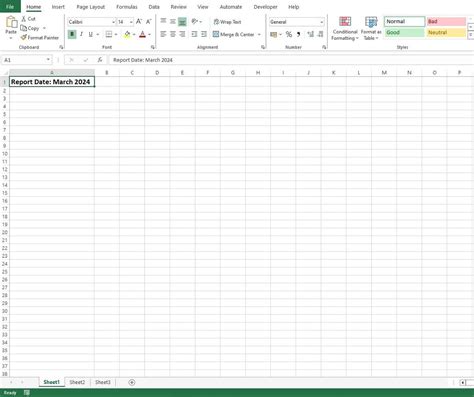
Task: Open the Font Color dropdown arrow
Action: 149,34
